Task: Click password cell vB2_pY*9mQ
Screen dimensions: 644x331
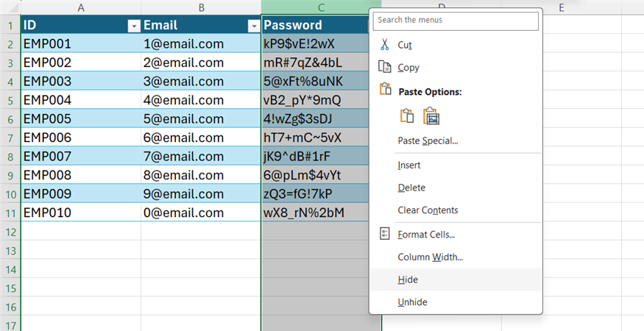Action: coord(315,100)
